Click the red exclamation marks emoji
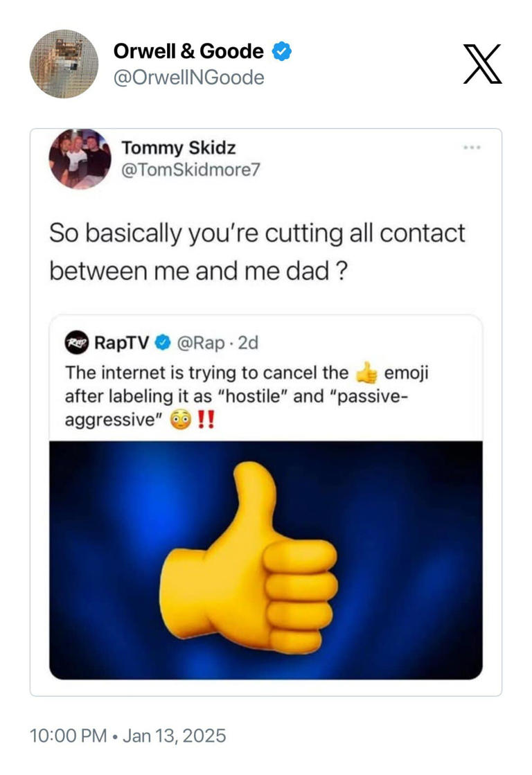 pos(207,418)
